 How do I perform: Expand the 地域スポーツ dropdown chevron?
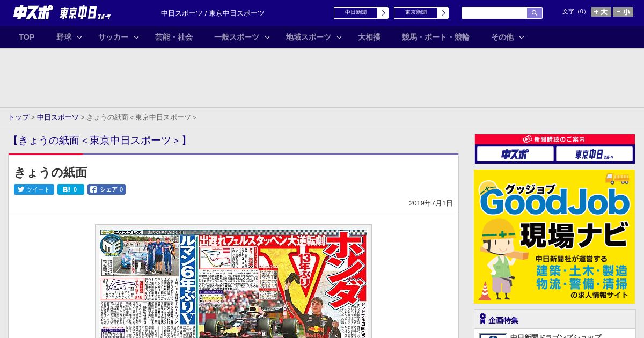coord(339,37)
